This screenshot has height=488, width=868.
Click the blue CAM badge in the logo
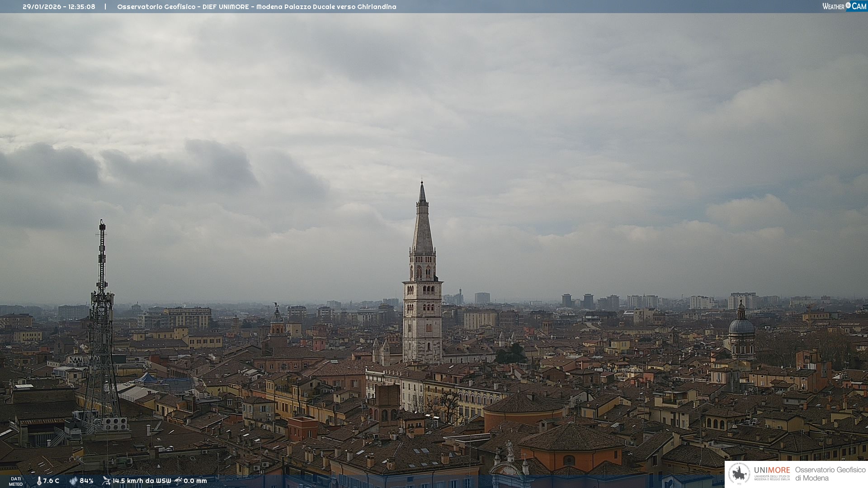858,6
